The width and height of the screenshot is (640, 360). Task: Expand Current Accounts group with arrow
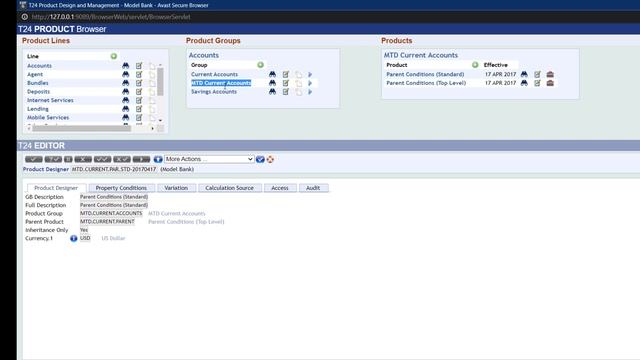tap(310, 75)
